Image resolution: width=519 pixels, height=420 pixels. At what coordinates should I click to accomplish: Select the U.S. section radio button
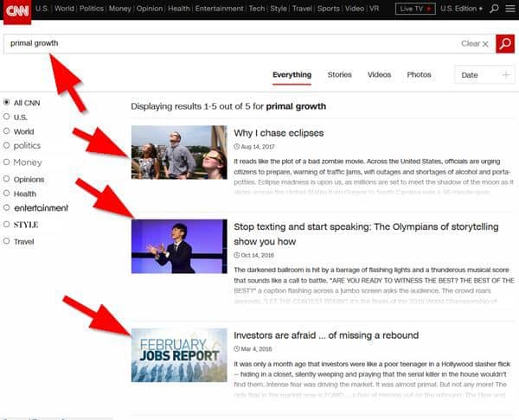coord(6,117)
